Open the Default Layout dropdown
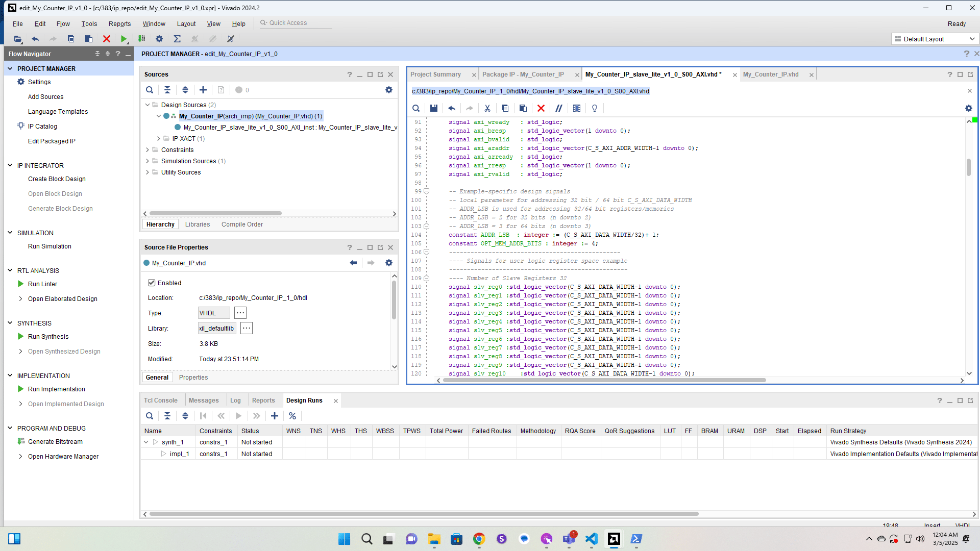The image size is (980, 551). click(934, 39)
